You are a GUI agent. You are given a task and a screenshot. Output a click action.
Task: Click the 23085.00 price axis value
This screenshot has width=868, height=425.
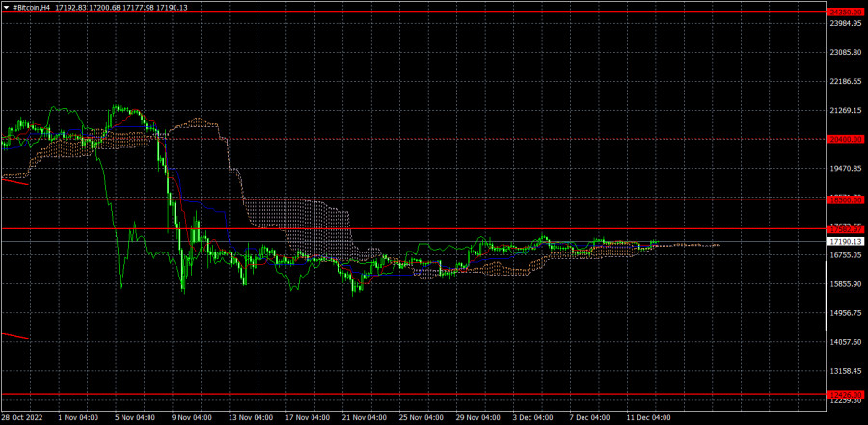pyautogui.click(x=846, y=53)
